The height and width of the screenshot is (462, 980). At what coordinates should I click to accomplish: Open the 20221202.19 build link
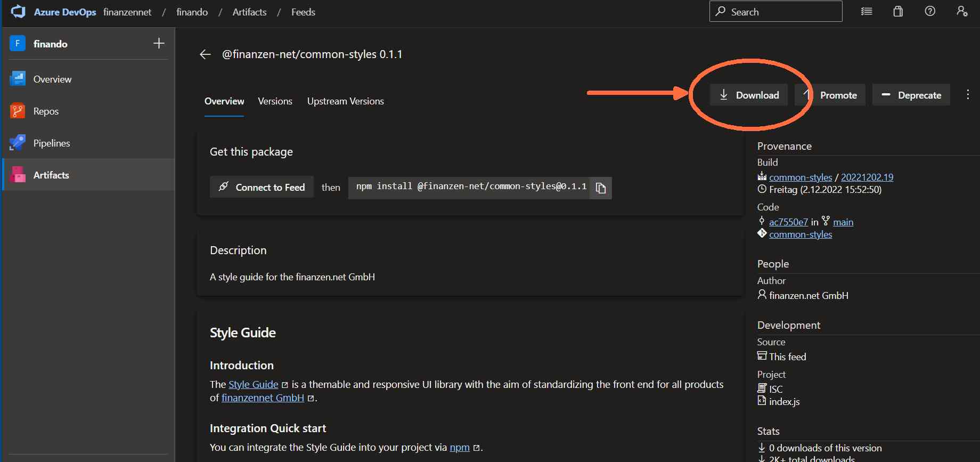pos(867,177)
